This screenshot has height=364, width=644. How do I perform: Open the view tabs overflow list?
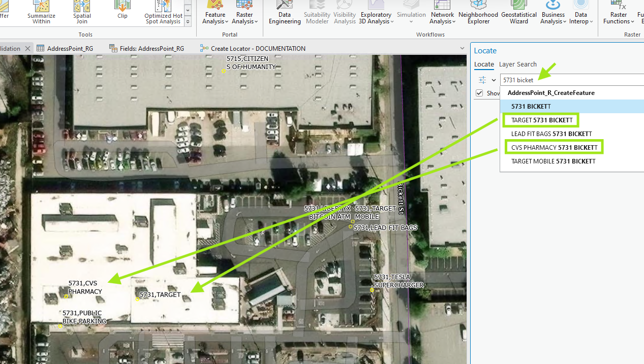pyautogui.click(x=462, y=48)
